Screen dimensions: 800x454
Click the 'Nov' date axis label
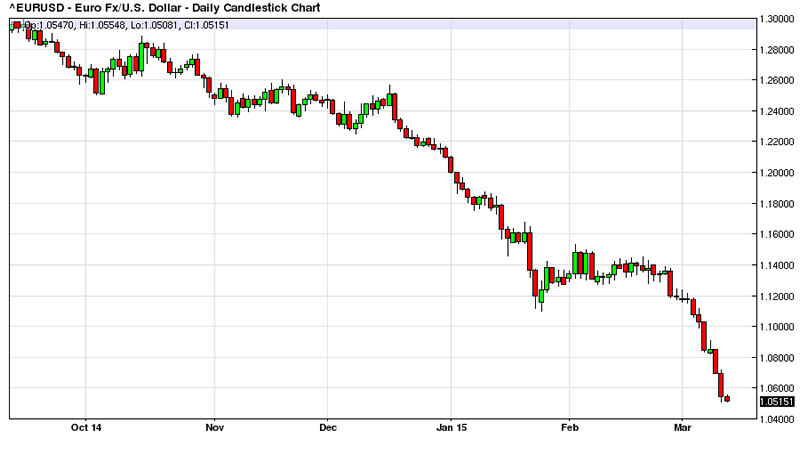point(215,427)
